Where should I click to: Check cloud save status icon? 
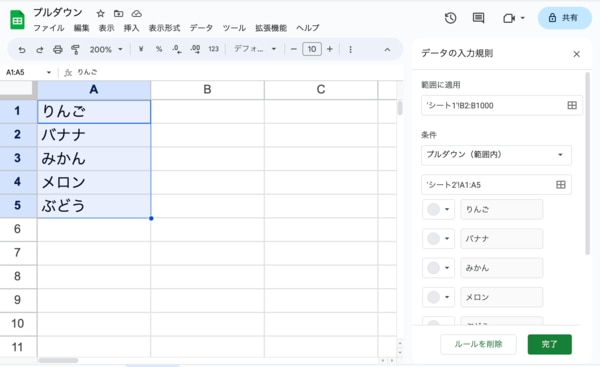pos(137,14)
